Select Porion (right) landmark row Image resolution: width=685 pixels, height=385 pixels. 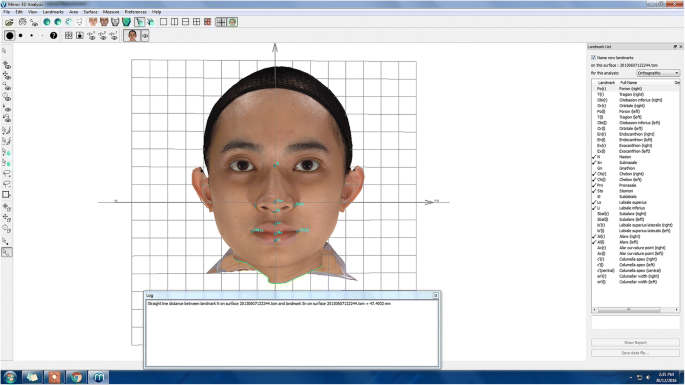coord(636,89)
